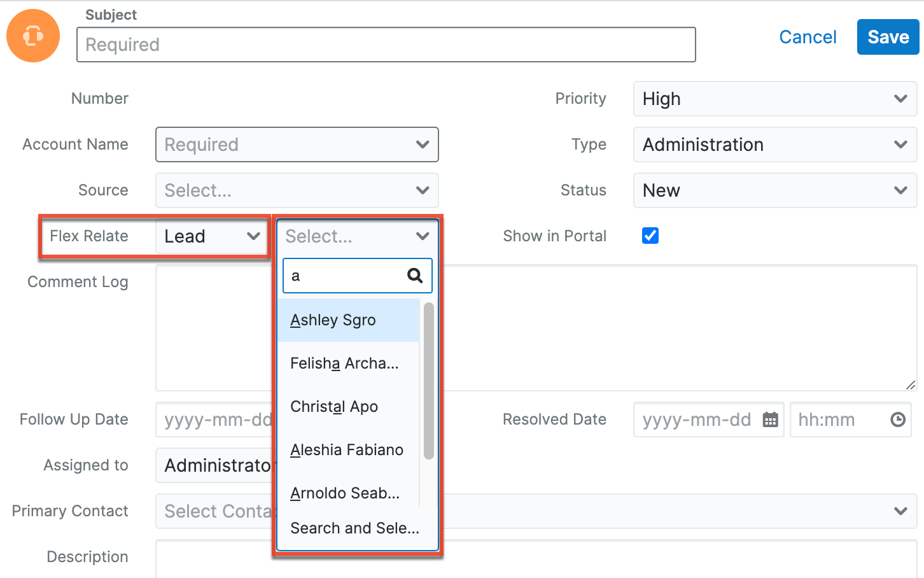The width and height of the screenshot is (924, 578).
Task: Open the Resolved Date calendar picker icon
Action: [770, 419]
